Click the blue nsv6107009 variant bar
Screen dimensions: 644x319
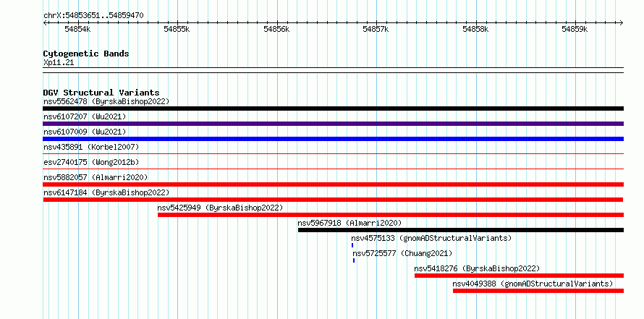333,139
